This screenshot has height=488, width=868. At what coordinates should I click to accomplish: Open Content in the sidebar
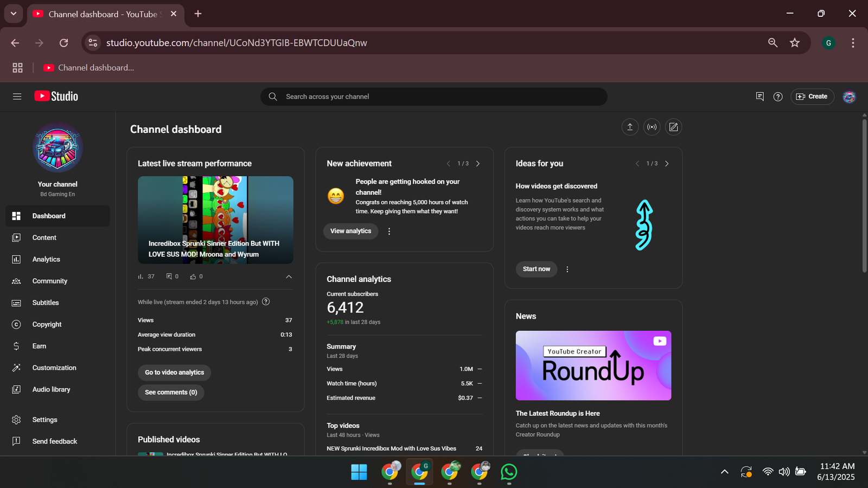click(x=58, y=237)
